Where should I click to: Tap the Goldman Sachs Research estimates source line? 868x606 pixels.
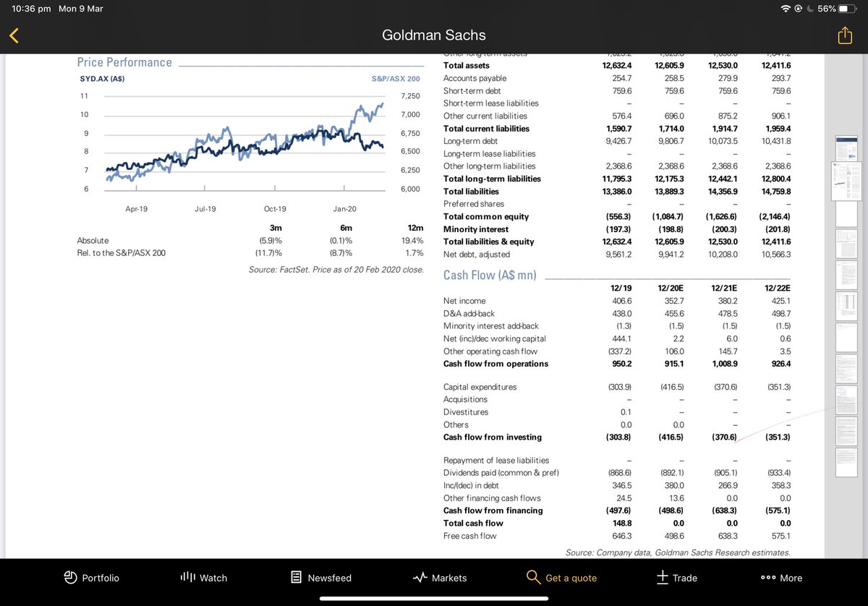pyautogui.click(x=678, y=552)
